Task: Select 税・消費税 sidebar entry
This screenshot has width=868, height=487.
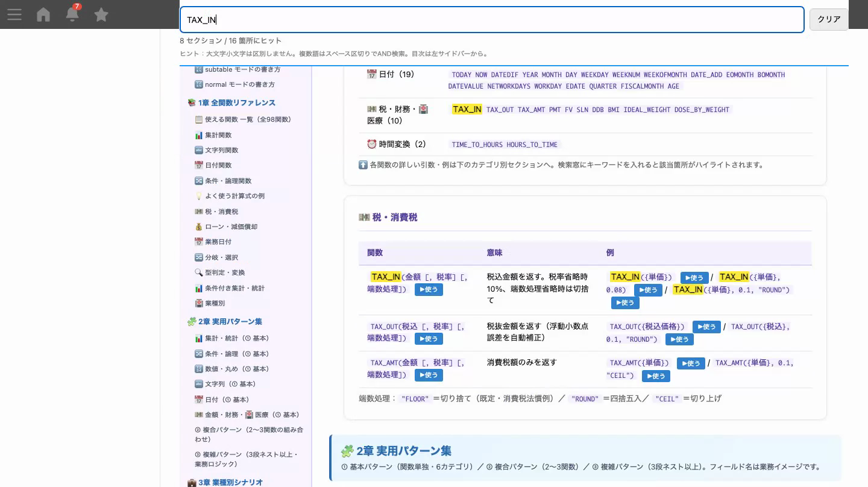Action: pyautogui.click(x=216, y=212)
